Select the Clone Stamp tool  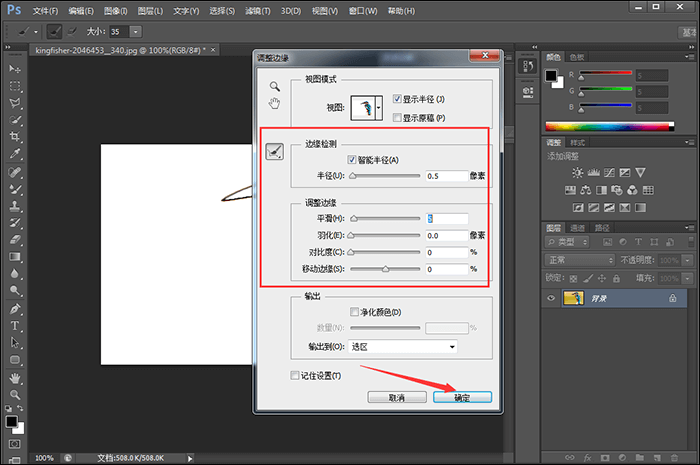point(15,206)
